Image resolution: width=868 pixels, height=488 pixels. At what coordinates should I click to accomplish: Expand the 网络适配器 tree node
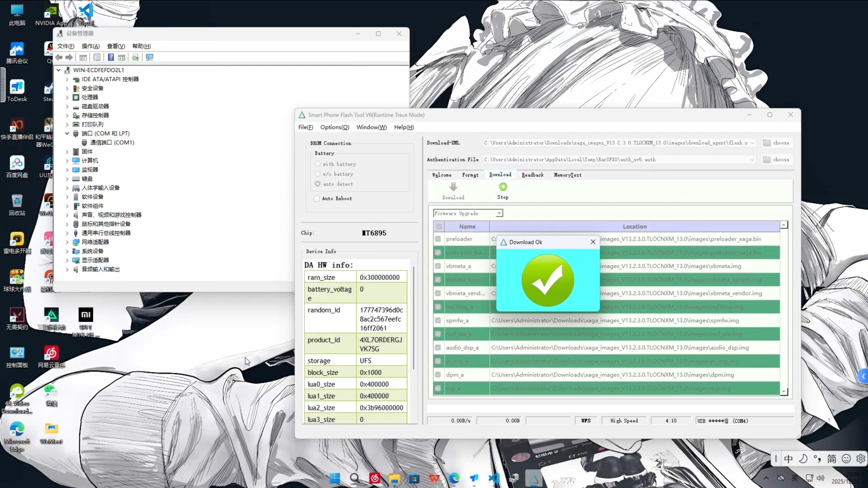tap(67, 242)
